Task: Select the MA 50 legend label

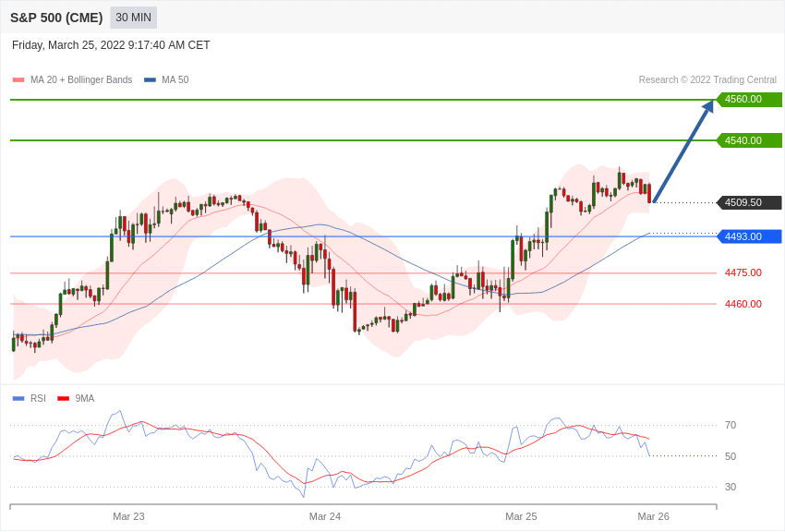Action: [175, 80]
